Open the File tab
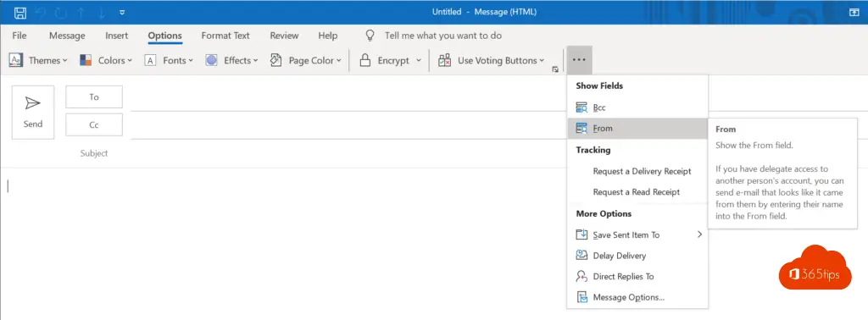This screenshot has height=320, width=868. 19,36
